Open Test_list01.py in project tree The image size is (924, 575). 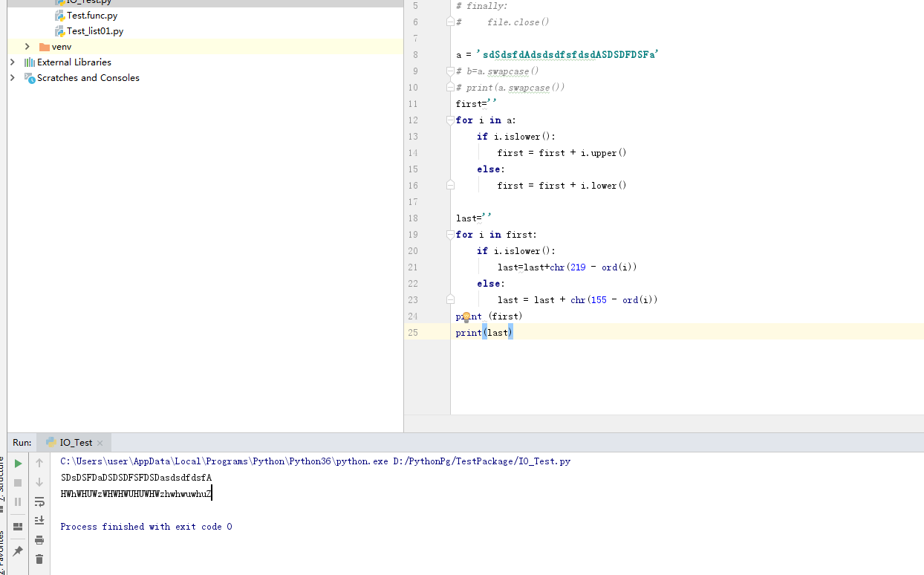94,31
